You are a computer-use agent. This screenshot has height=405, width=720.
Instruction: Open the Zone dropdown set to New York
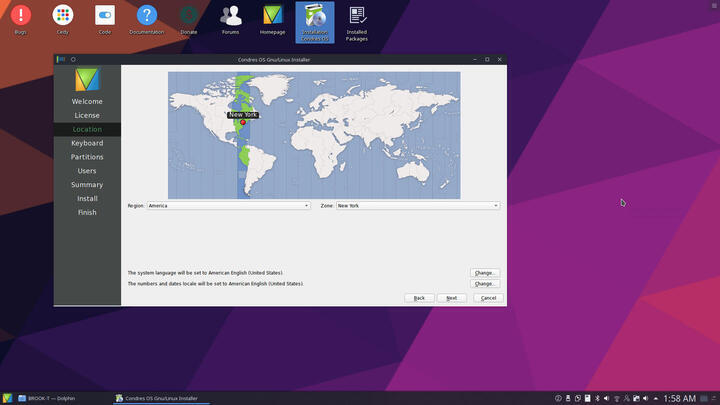coord(417,206)
